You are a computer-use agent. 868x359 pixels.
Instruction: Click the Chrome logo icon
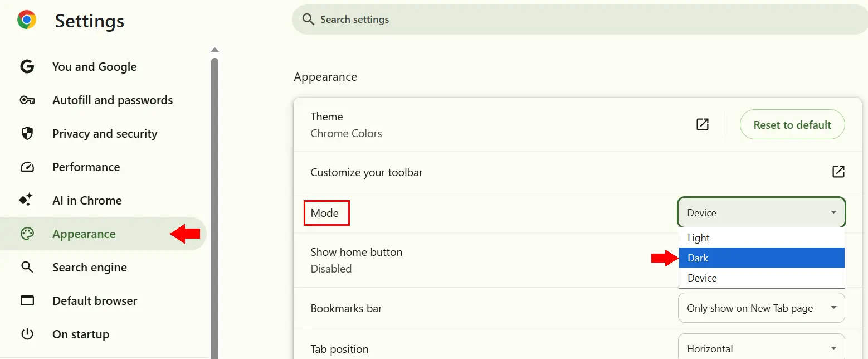tap(27, 21)
